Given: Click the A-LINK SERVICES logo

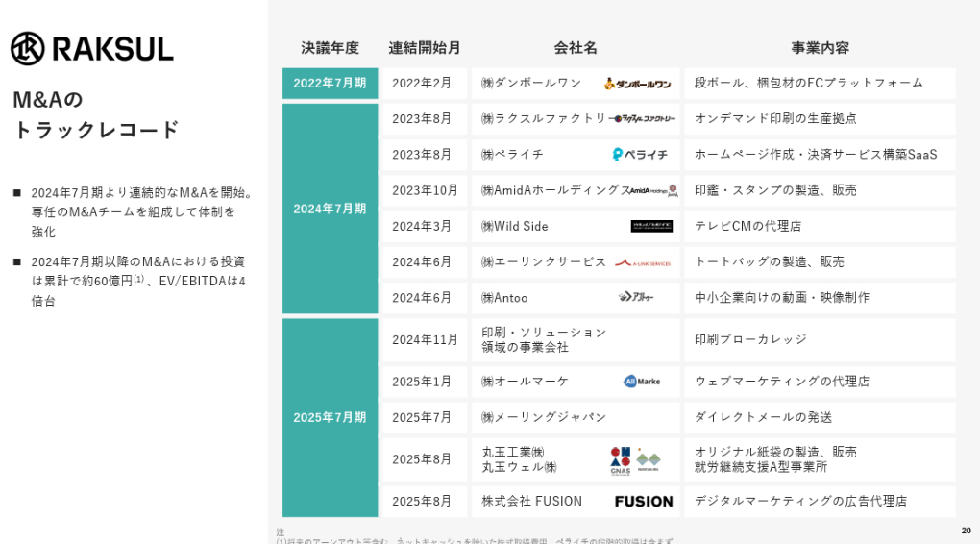Looking at the screenshot, I should (x=643, y=263).
